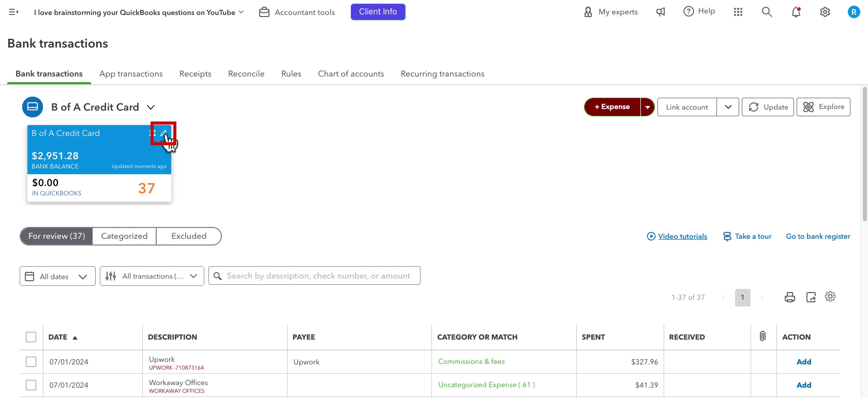This screenshot has width=868, height=398.
Task: Click the global search magnifier icon
Action: (x=767, y=12)
